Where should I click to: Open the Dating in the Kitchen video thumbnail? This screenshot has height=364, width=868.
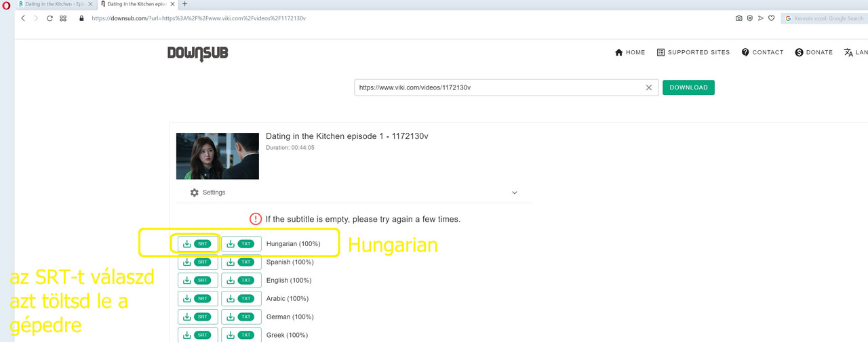(x=217, y=156)
